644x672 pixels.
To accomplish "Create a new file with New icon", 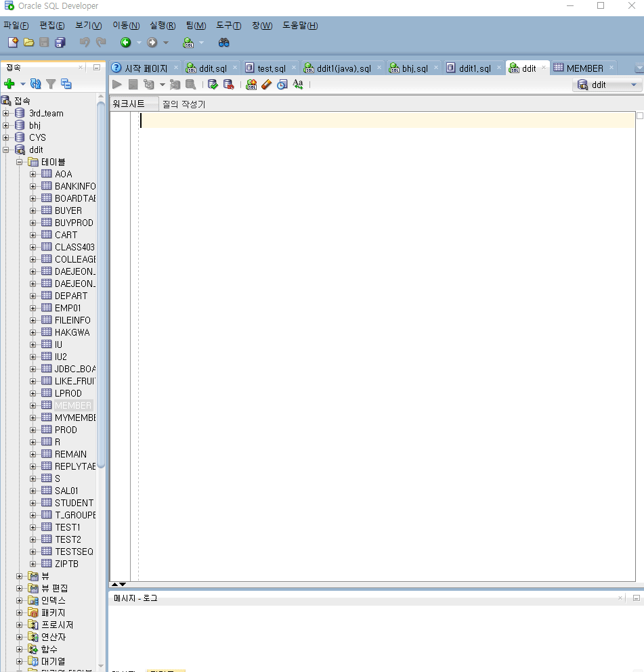I will [x=13, y=43].
